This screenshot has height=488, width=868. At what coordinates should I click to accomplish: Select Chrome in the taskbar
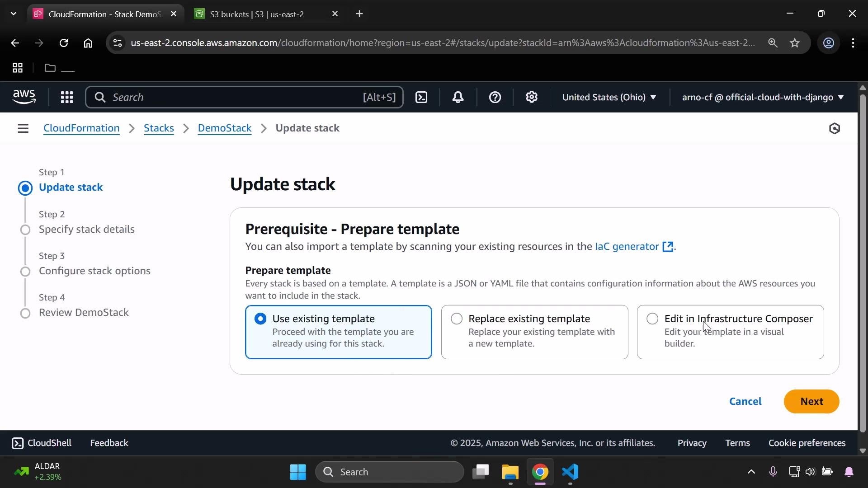540,472
